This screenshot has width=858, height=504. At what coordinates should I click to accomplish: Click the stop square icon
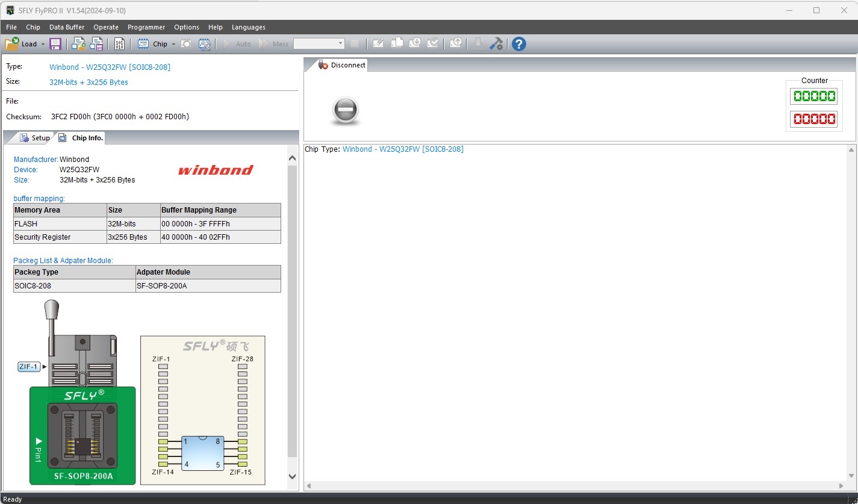pyautogui.click(x=355, y=43)
